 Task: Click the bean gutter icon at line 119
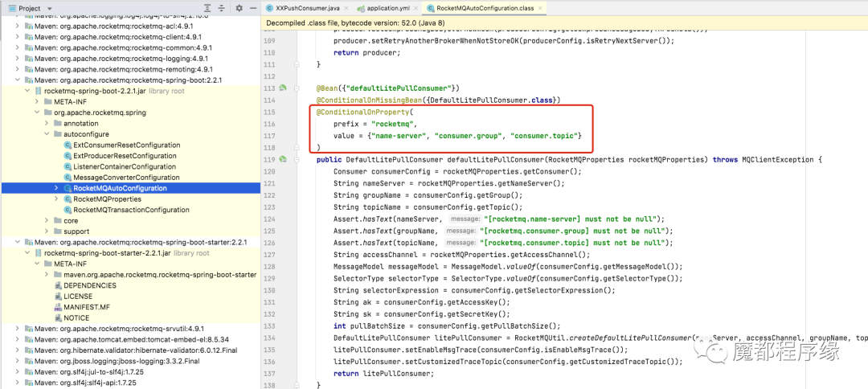click(x=284, y=159)
